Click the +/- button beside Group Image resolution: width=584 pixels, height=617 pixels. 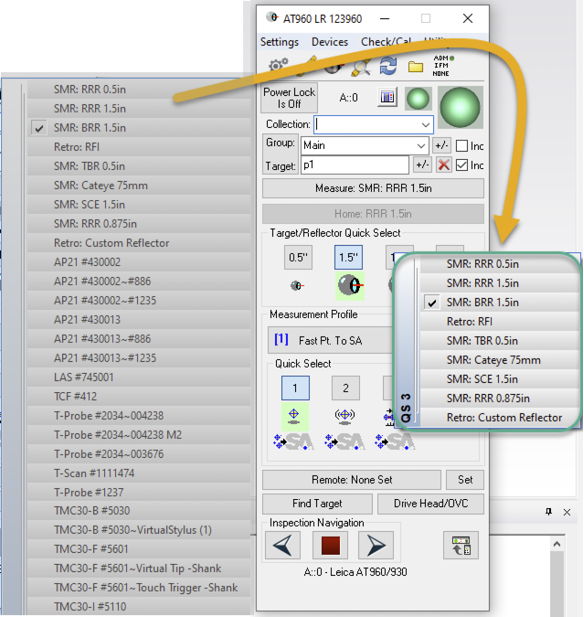click(x=441, y=146)
